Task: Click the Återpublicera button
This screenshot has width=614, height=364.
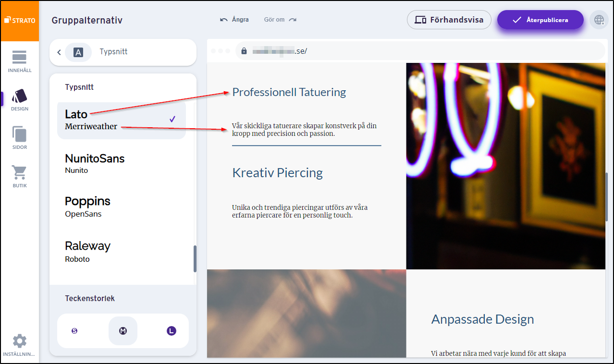Action: pyautogui.click(x=540, y=20)
